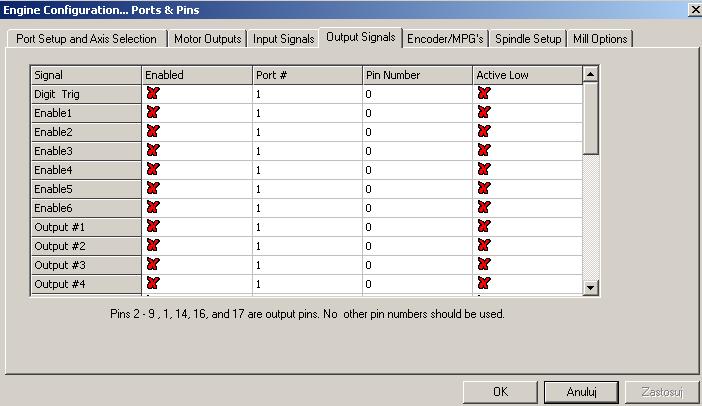Click scrollbar up arrow in signal table
Image resolution: width=702 pixels, height=406 pixels.
coord(591,74)
